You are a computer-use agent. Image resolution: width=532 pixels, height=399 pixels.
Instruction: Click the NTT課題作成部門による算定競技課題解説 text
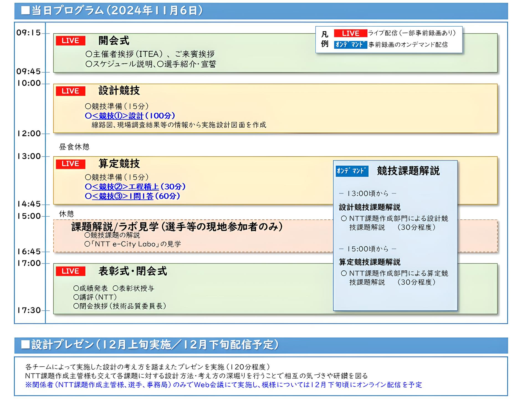tap(394, 278)
